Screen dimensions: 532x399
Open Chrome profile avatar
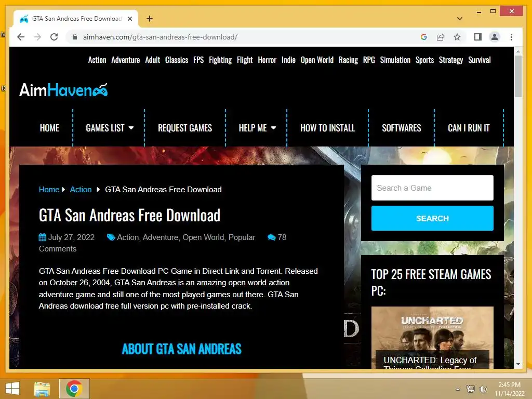click(x=495, y=37)
